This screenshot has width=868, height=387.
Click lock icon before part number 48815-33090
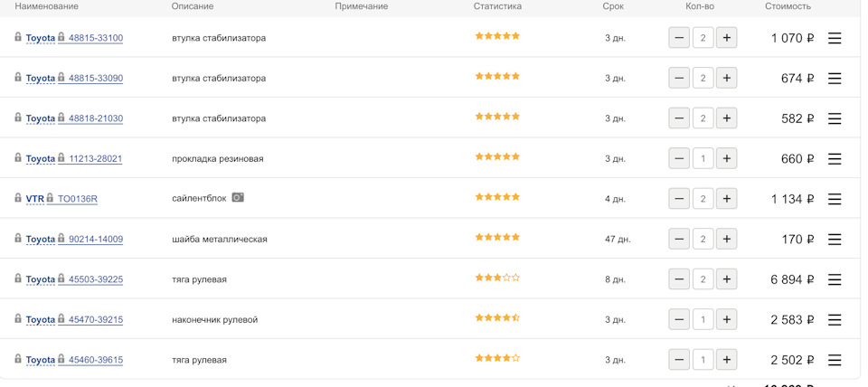[x=61, y=78]
